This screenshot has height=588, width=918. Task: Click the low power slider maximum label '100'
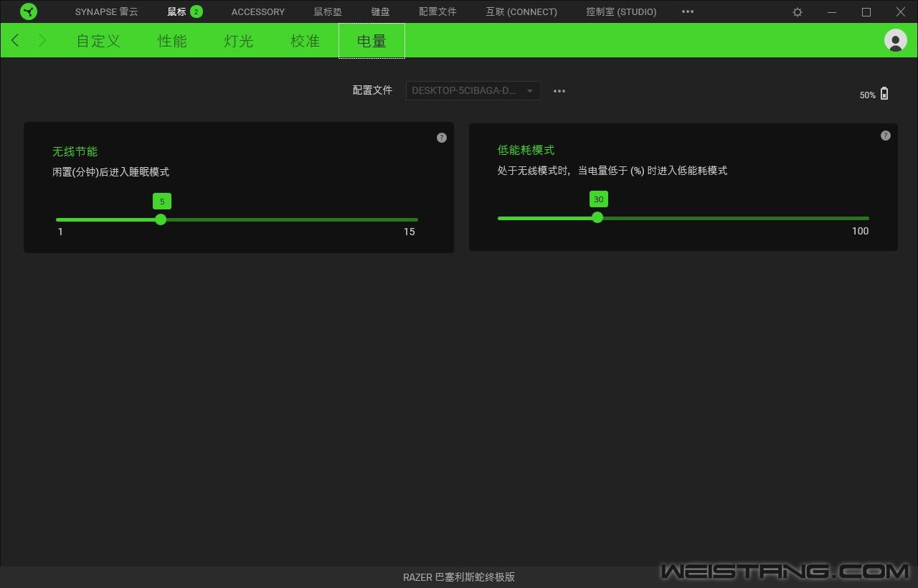860,231
